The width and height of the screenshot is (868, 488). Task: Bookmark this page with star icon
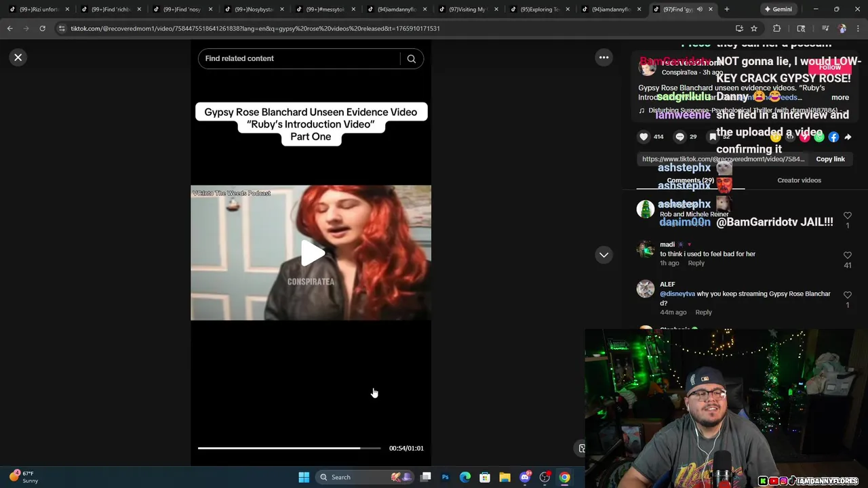pyautogui.click(x=753, y=28)
